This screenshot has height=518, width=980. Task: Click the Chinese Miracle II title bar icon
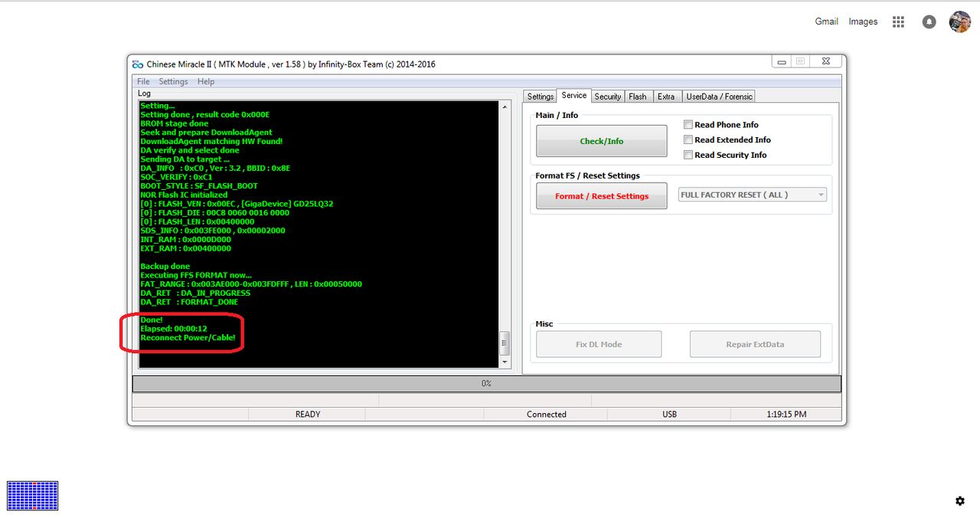point(138,64)
